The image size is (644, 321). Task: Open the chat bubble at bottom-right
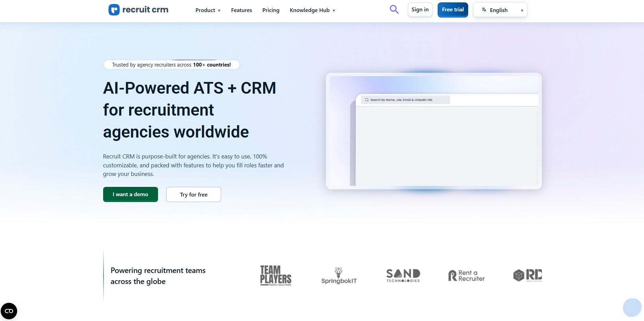(632, 308)
